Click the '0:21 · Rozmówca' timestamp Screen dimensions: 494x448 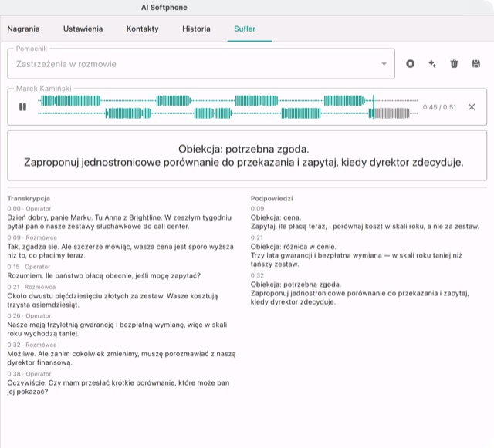(x=32, y=287)
